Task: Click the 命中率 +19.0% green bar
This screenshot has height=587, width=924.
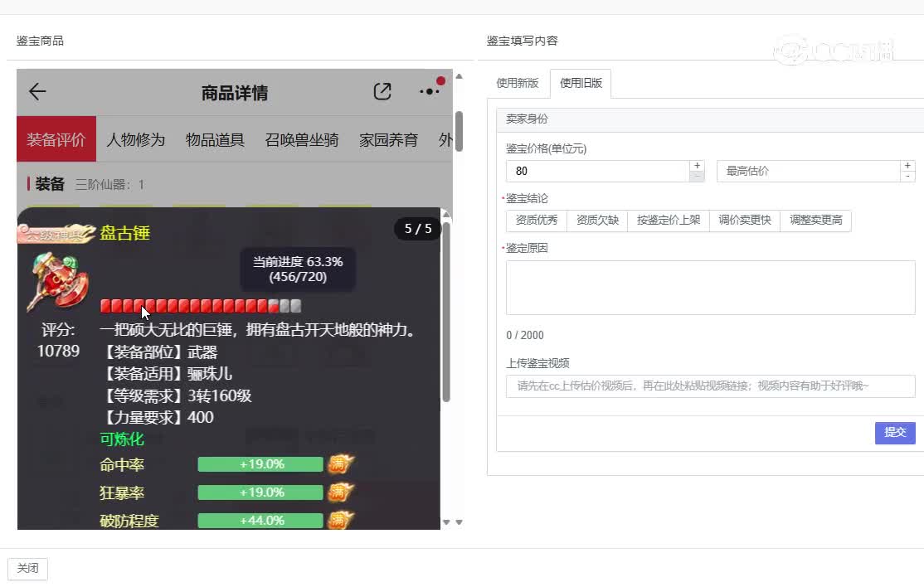Action: point(260,464)
